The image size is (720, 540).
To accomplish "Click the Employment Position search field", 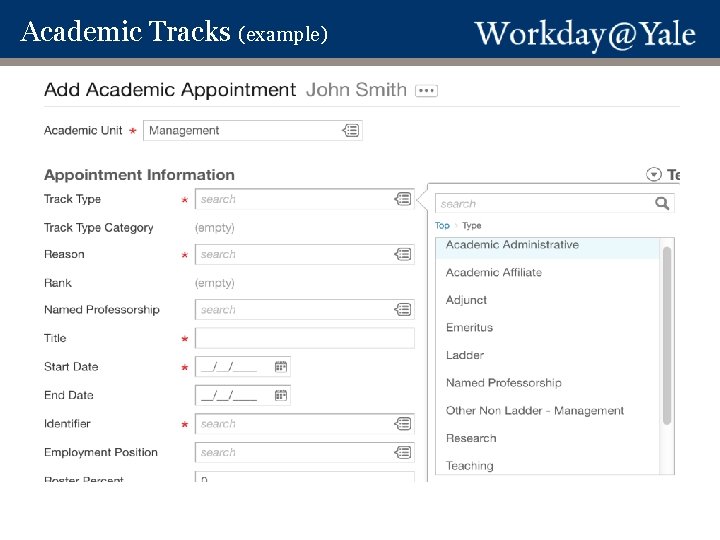I will [x=304, y=452].
